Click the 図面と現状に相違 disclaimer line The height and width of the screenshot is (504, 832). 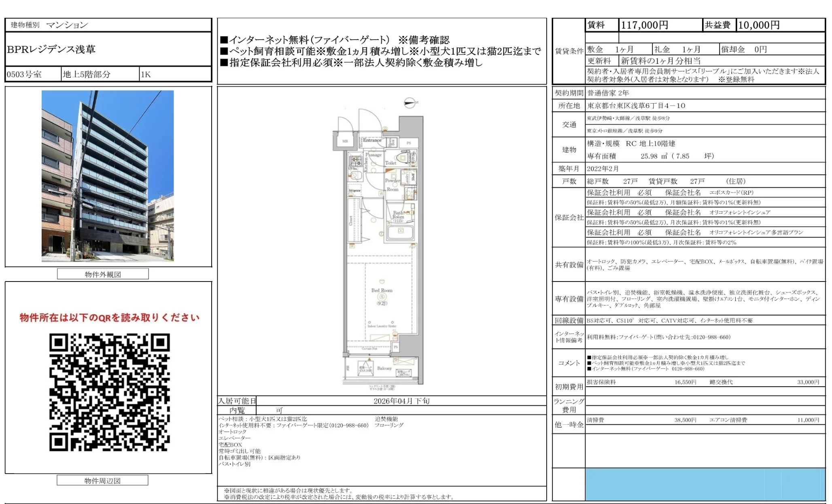click(x=289, y=490)
